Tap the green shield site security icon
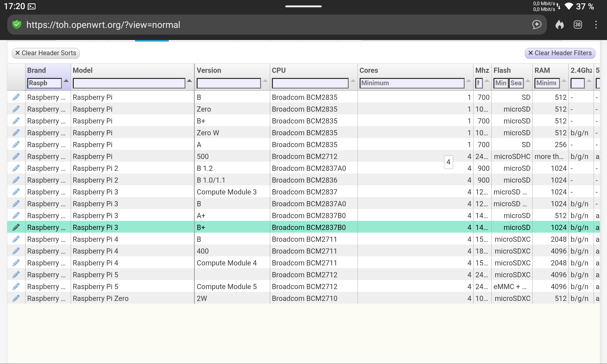 point(17,25)
